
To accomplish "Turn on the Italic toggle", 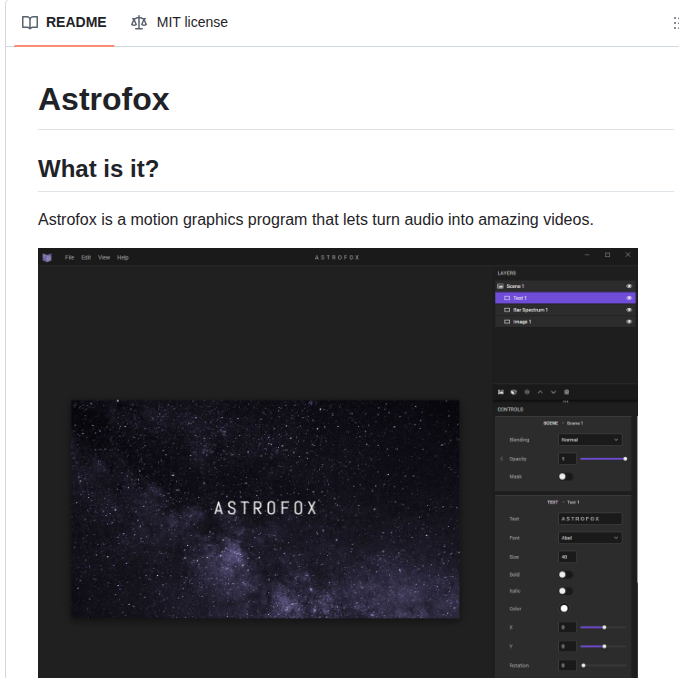I will tap(566, 591).
